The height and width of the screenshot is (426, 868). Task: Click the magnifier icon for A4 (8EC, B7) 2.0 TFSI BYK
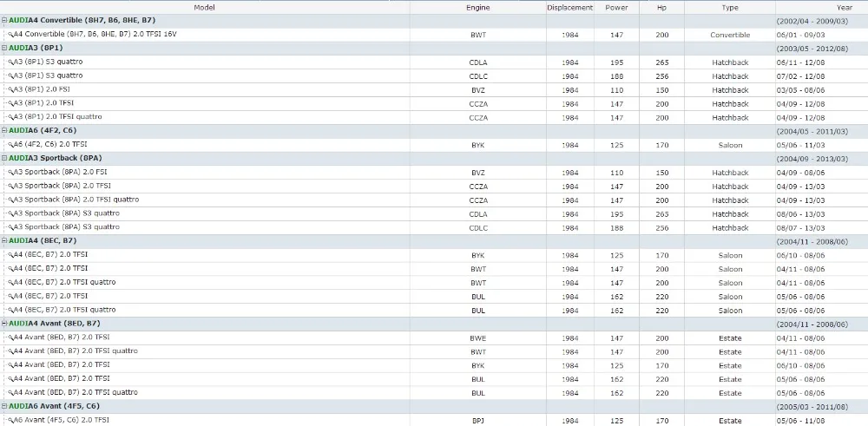(x=10, y=255)
